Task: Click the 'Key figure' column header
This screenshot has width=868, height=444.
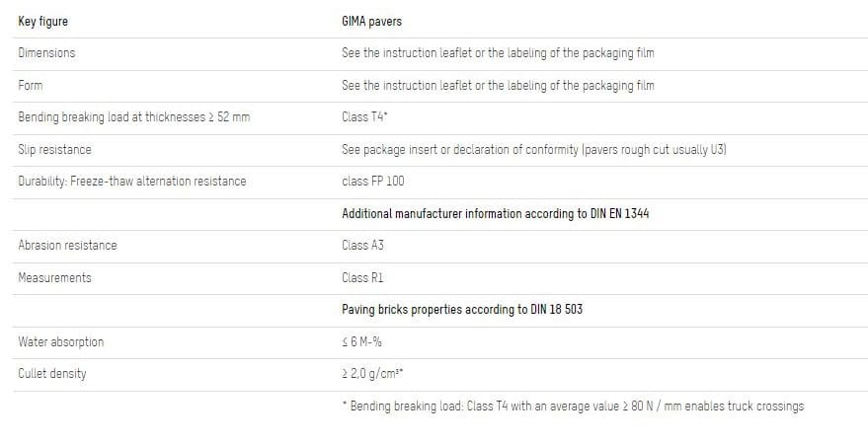Action: click(x=42, y=21)
